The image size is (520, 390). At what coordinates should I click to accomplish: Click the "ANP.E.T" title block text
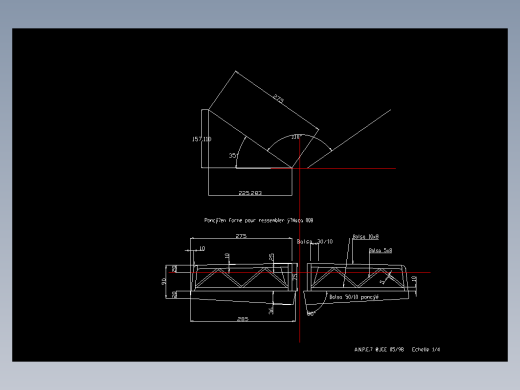point(364,349)
